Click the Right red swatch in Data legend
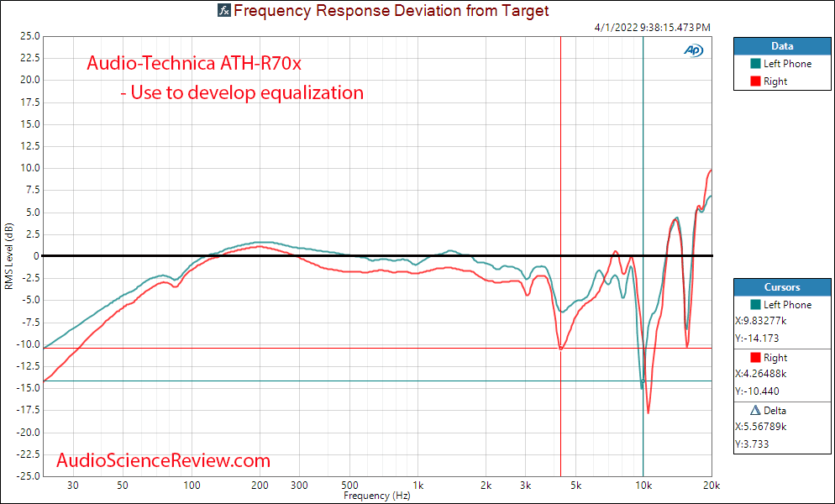Viewport: 835px width, 504px height. [755, 81]
